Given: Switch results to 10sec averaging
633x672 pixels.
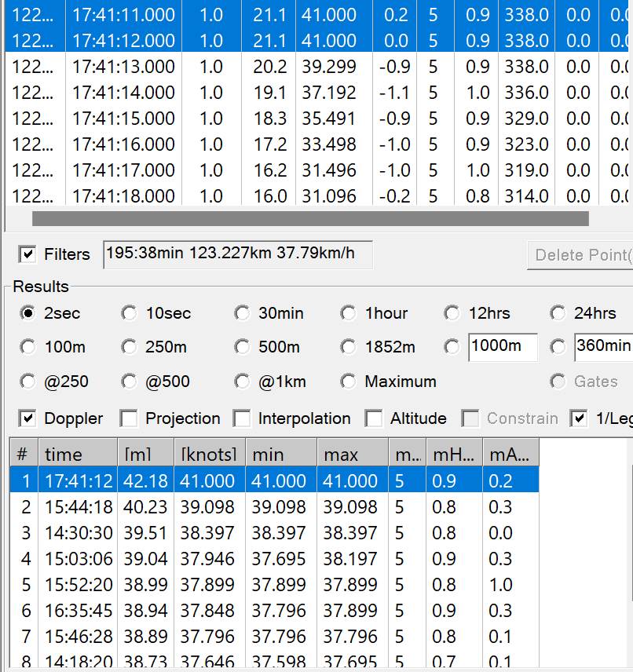Looking at the screenshot, I should tap(129, 312).
